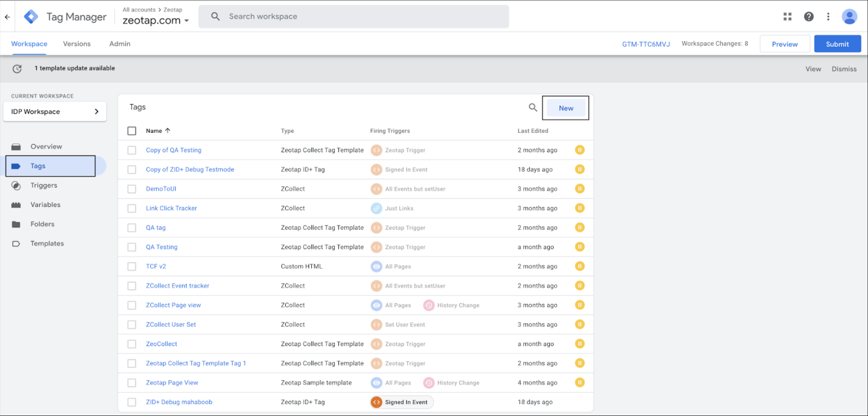Switch to the Versions tab

(76, 44)
